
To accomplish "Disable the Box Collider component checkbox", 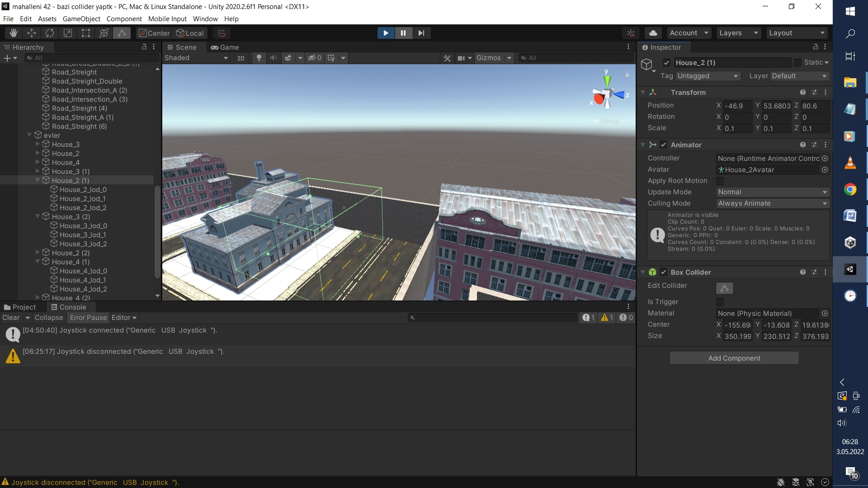I will coord(663,272).
